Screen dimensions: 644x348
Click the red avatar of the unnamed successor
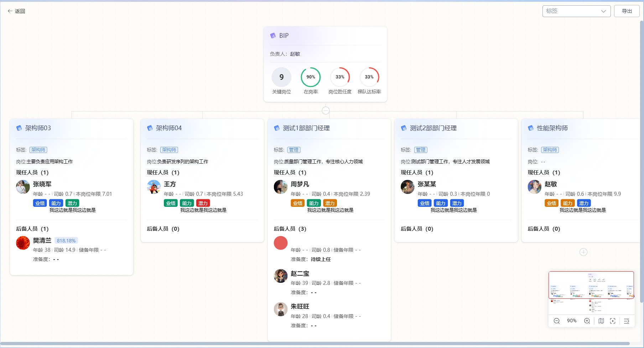click(x=281, y=243)
